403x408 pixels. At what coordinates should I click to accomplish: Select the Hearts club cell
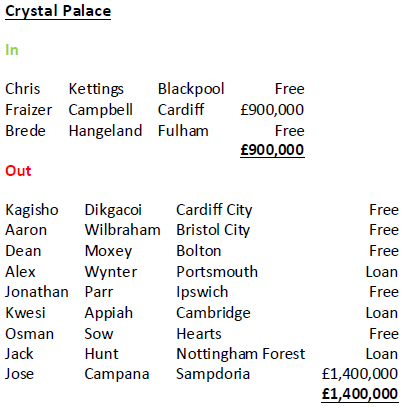coord(199,334)
